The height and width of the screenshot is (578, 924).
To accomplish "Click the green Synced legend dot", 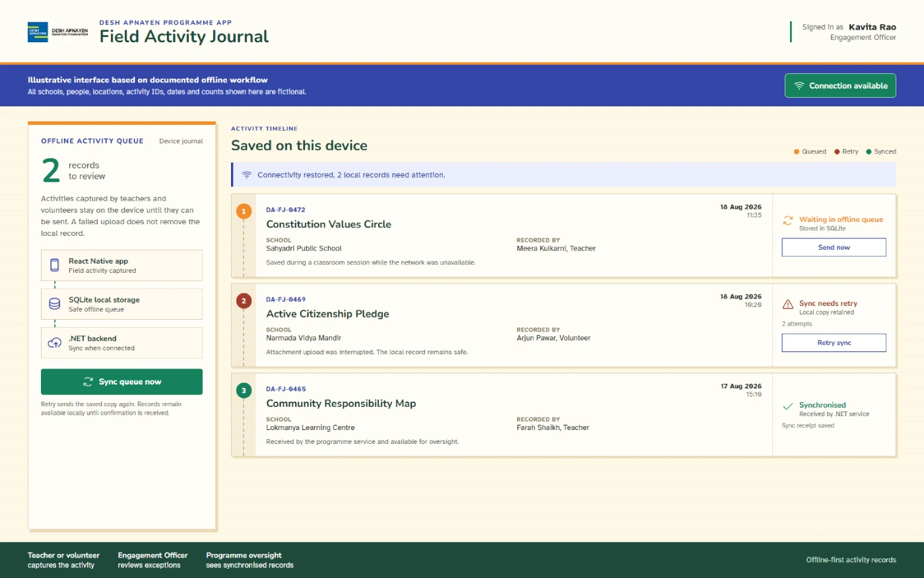I will (x=869, y=152).
